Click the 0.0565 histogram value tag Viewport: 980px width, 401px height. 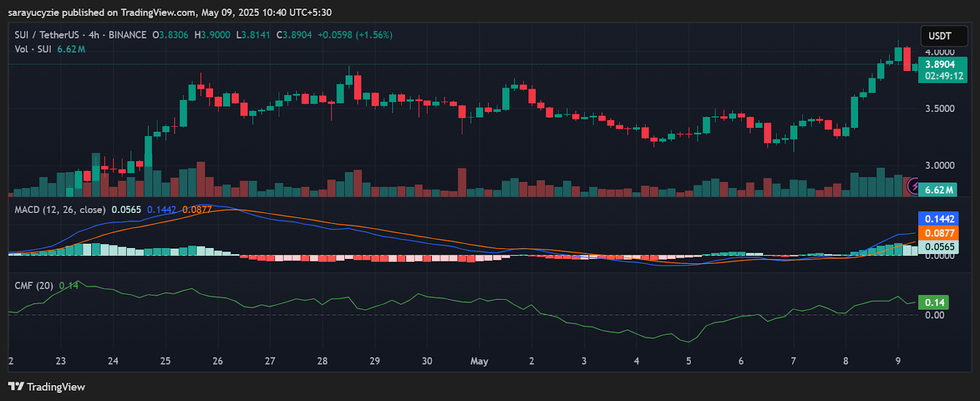(939, 247)
